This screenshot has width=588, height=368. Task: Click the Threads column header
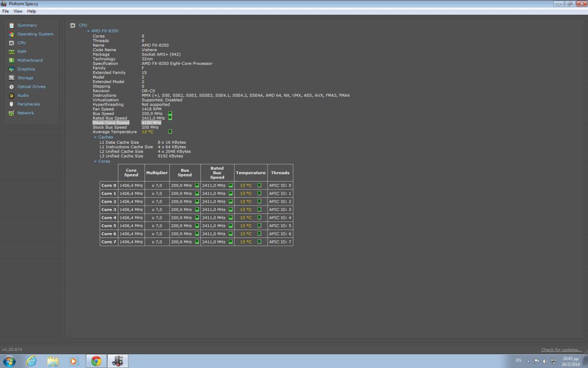280,173
